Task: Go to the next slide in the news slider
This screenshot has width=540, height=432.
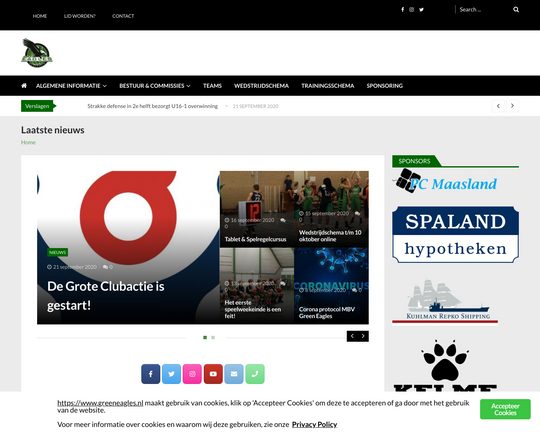Action: tap(363, 336)
